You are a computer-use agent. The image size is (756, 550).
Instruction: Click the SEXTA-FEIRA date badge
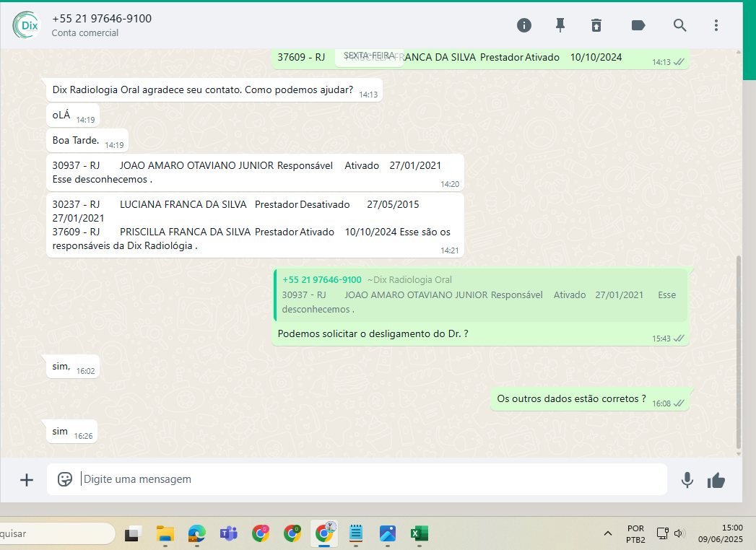(369, 56)
